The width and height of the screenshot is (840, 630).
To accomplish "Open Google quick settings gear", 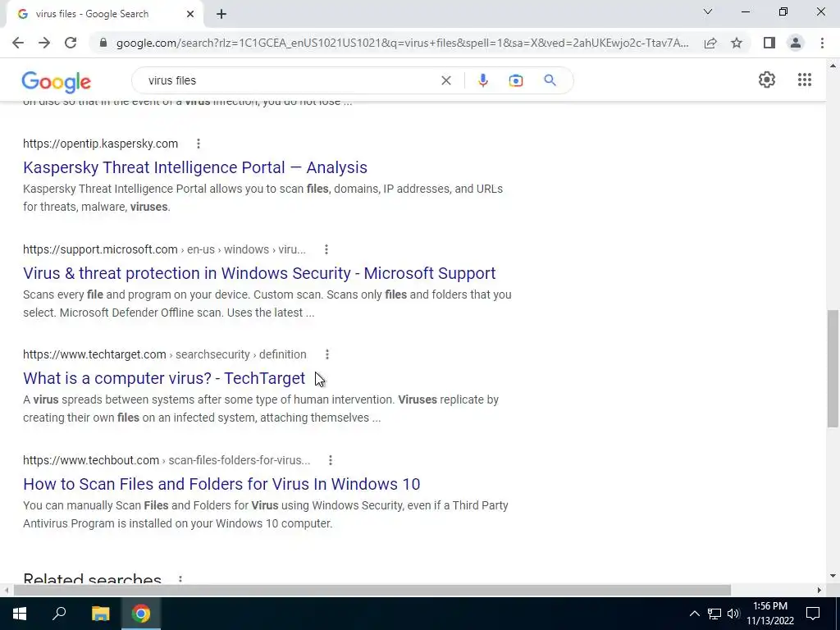I will (x=767, y=80).
